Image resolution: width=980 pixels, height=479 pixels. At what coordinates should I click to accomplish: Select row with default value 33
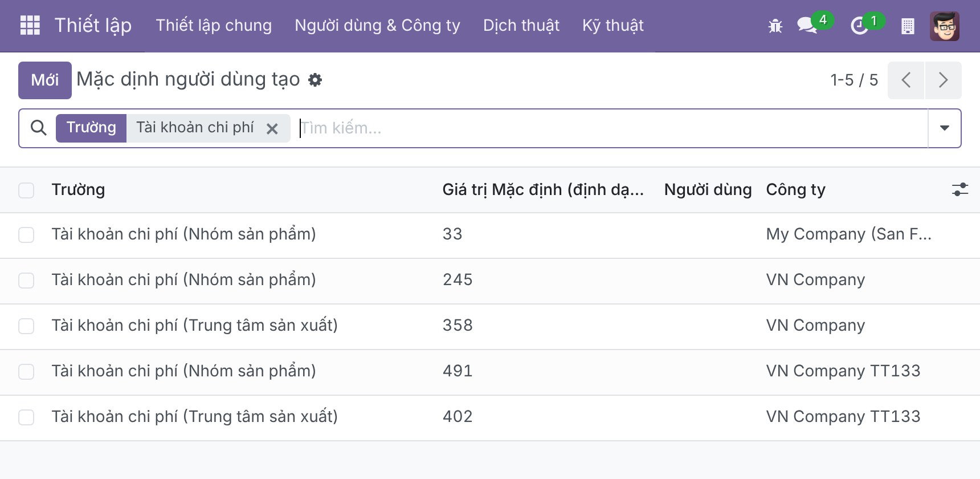coord(26,235)
